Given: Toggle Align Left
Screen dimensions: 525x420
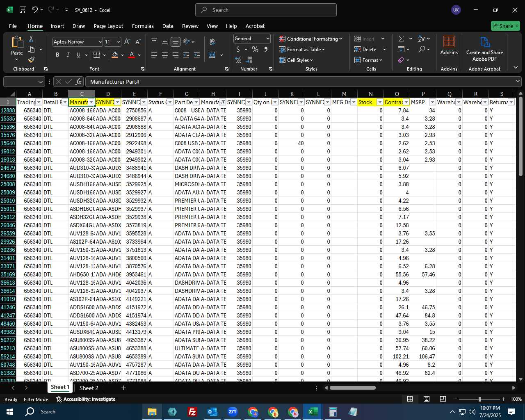Looking at the screenshot, I should pyautogui.click(x=154, y=55).
